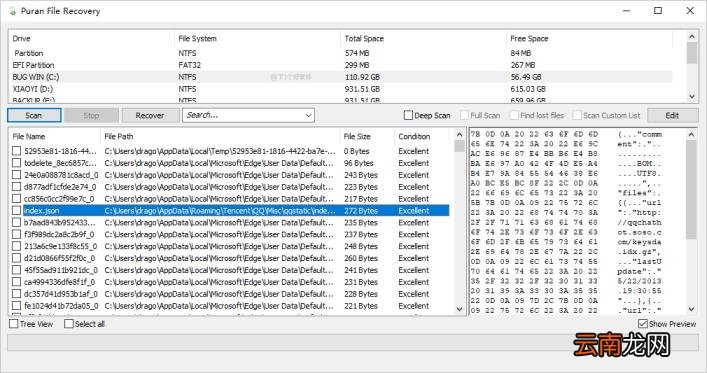Select the dc357d41d953b1af_0 file row
Viewport: 707px width, 373px height.
[x=230, y=294]
